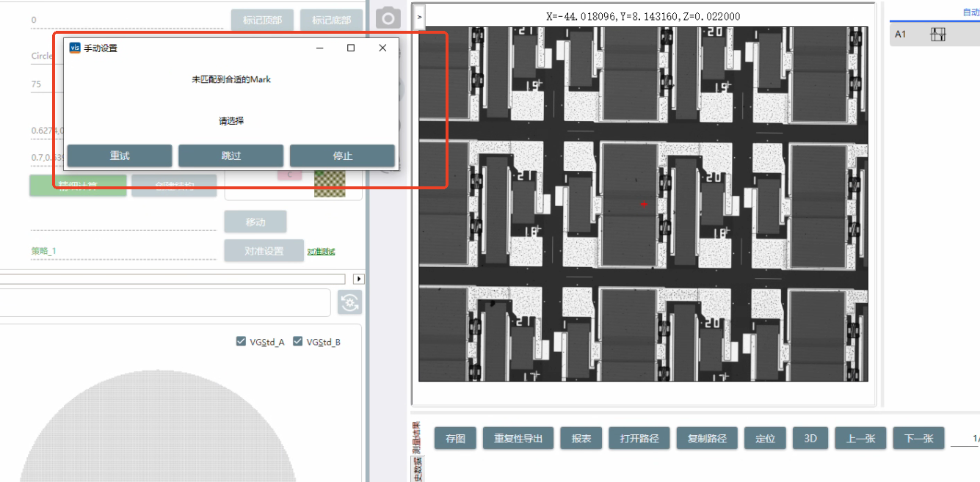Viewport: 980px width, 482px height.
Task: Uncheck the VGStd_A checkbox
Action: (242, 341)
